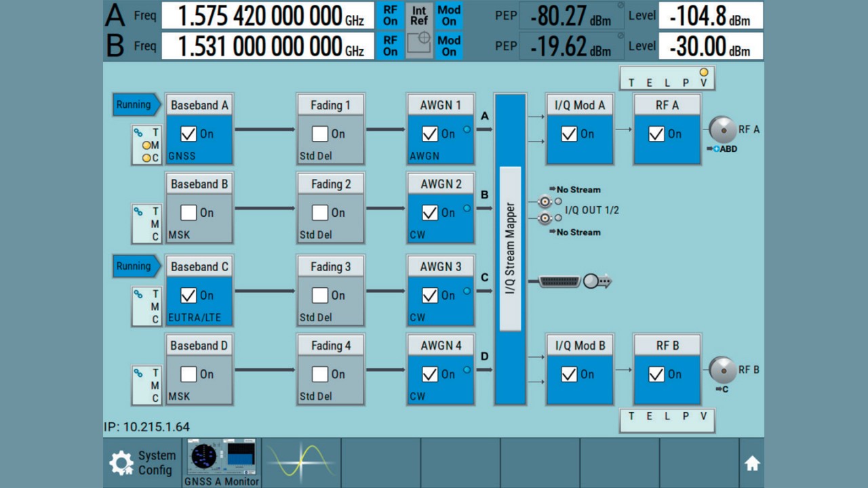Image resolution: width=868 pixels, height=488 pixels.
Task: Open TMC trigger panel beside Baseband A
Action: (147, 145)
